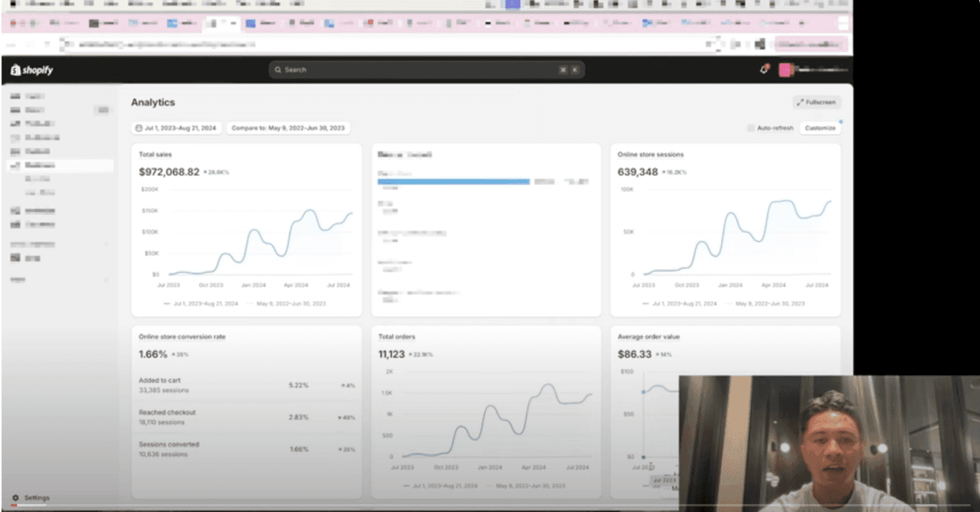
Task: Click blue dot on Customize button
Action: [840, 122]
